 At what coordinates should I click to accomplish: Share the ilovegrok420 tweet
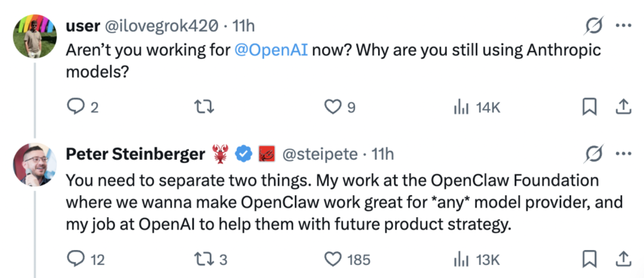coord(623,107)
